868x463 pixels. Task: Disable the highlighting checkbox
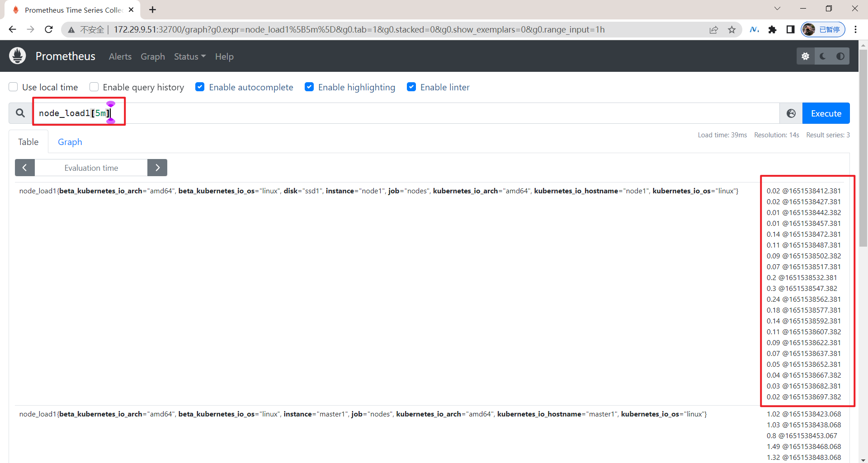click(309, 87)
